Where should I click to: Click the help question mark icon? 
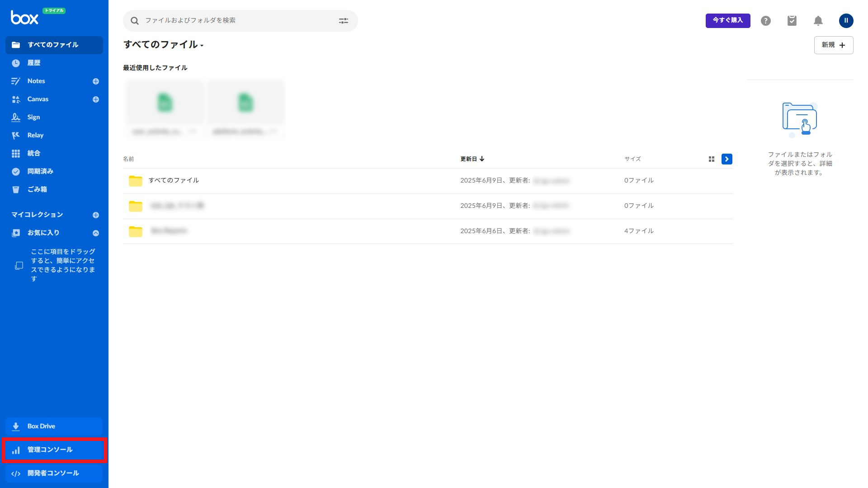click(765, 21)
